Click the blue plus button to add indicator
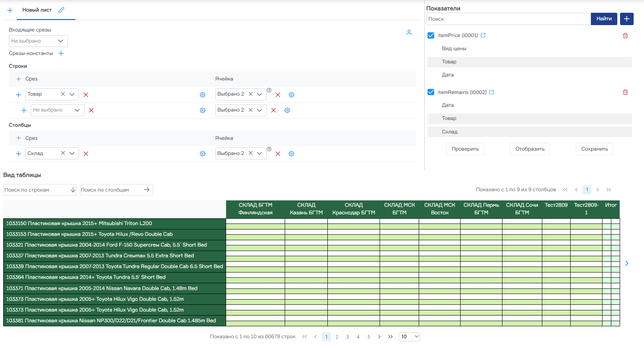Image resolution: width=644 pixels, height=347 pixels. [626, 19]
